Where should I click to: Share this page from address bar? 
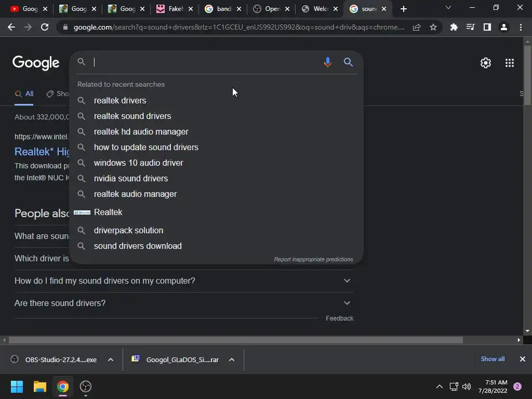(417, 27)
